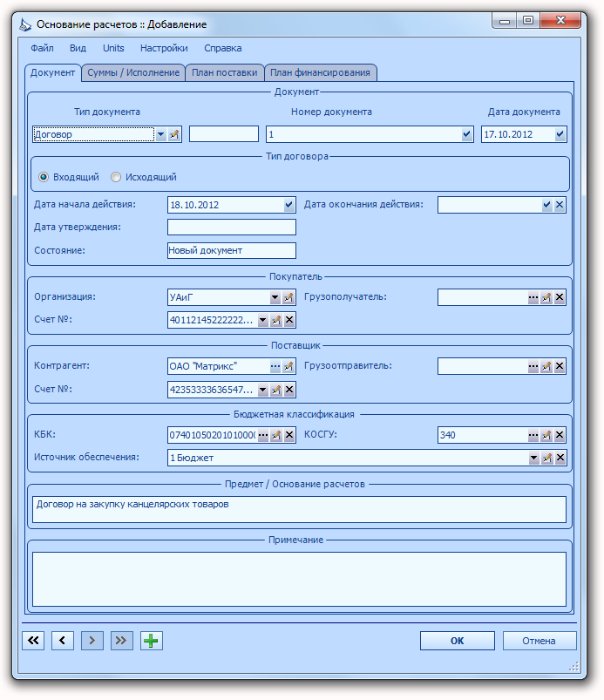Confirm with the OK button
This screenshot has width=604, height=700.
coord(457,641)
